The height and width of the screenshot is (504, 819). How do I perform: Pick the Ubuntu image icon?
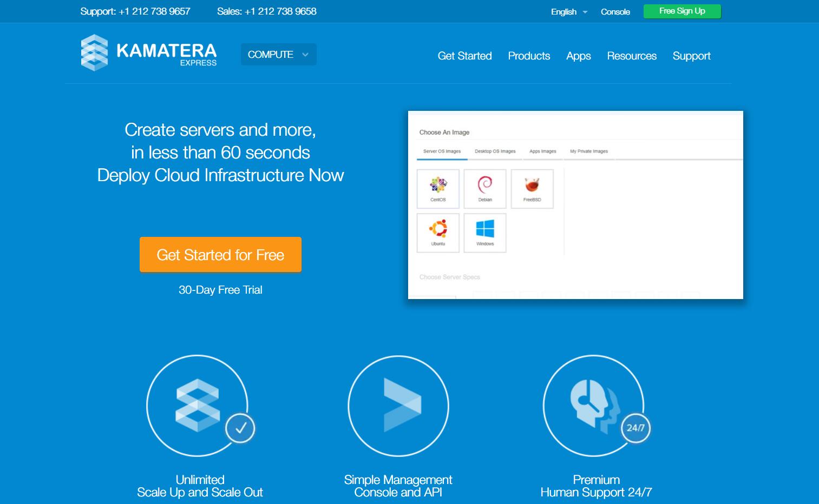[x=438, y=233]
